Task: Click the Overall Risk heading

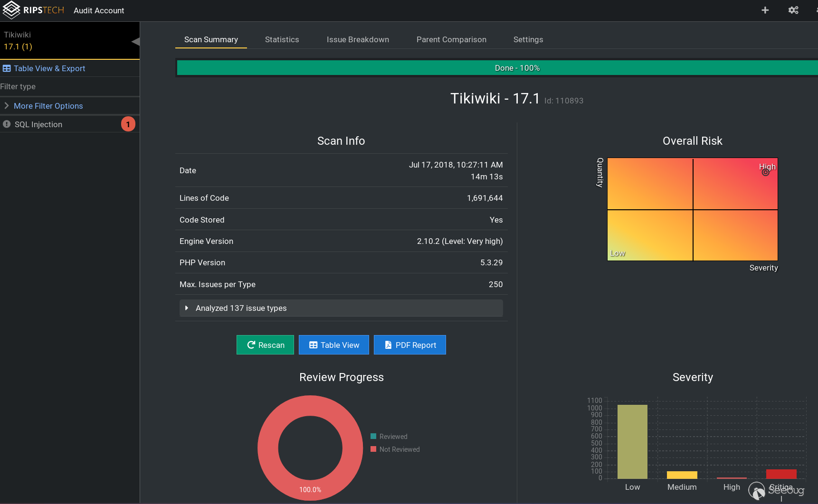Action: 692,141
